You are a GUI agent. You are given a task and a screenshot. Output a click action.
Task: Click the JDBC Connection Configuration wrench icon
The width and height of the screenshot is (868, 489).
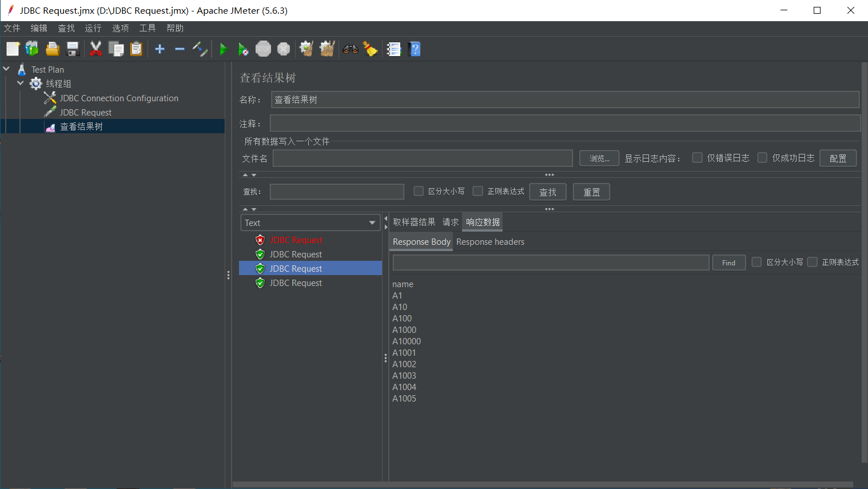(50, 98)
